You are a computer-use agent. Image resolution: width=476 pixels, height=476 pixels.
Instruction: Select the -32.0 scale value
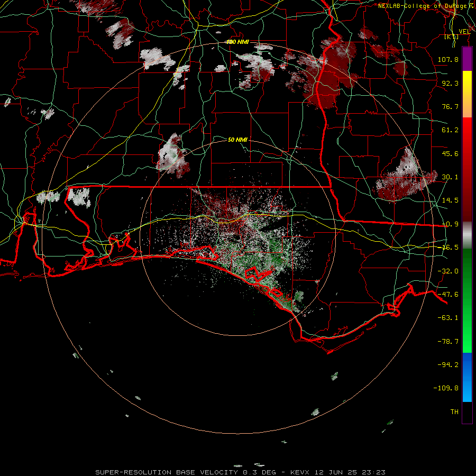[448, 271]
